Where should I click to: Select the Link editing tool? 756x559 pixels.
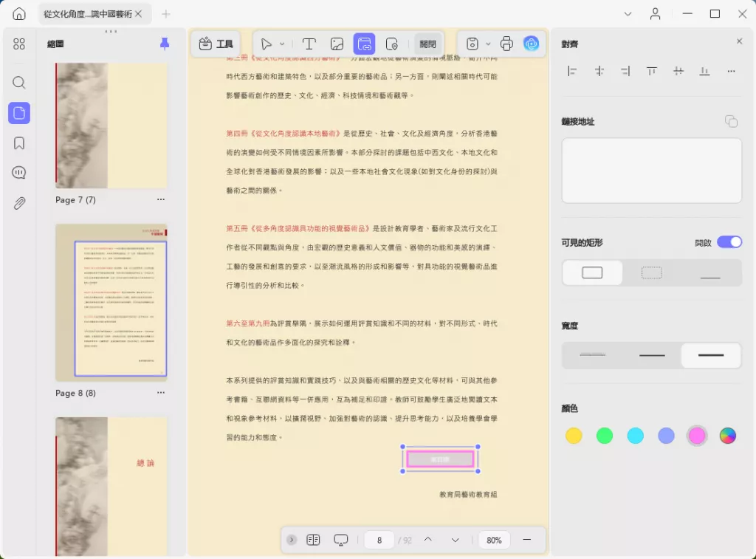[365, 44]
